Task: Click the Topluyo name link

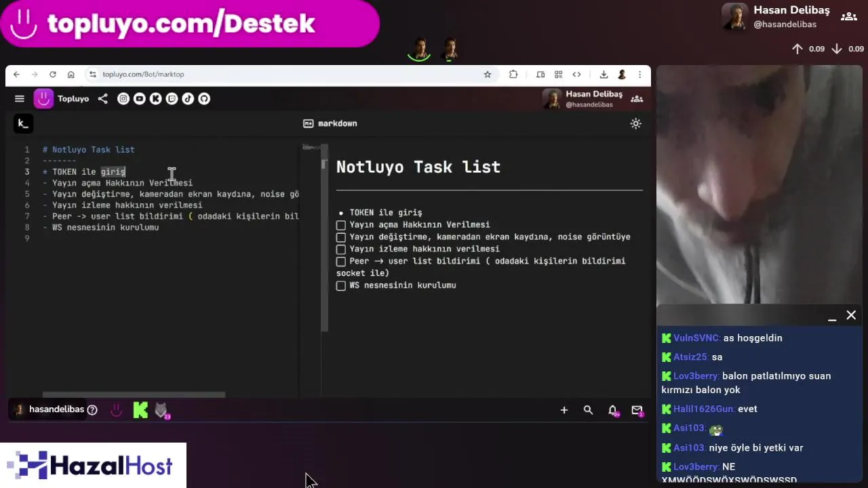Action: (x=73, y=99)
